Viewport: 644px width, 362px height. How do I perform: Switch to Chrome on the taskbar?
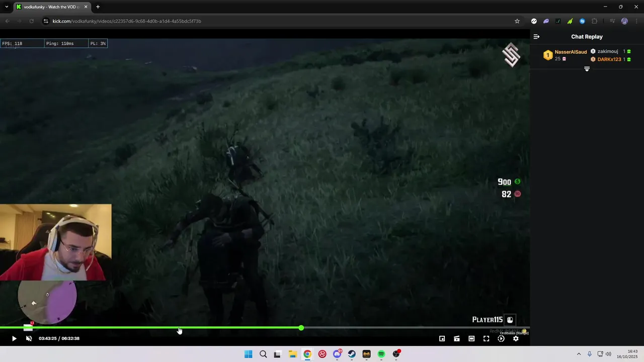[x=307, y=354]
